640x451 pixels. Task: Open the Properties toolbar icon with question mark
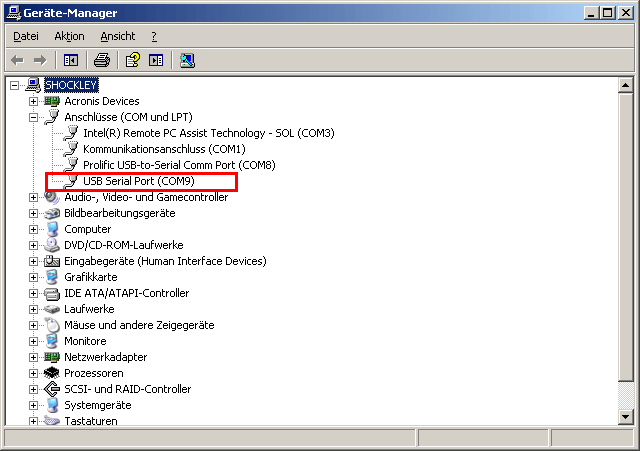coord(133,60)
